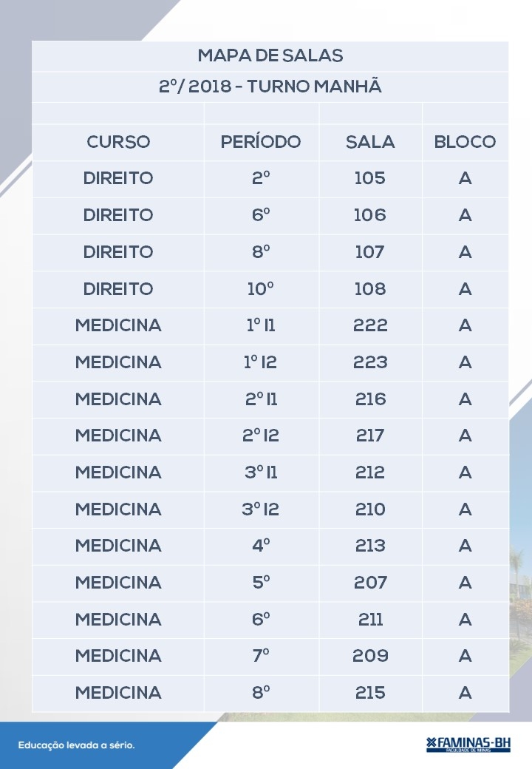Select DIREITO 10º period cell

click(261, 288)
